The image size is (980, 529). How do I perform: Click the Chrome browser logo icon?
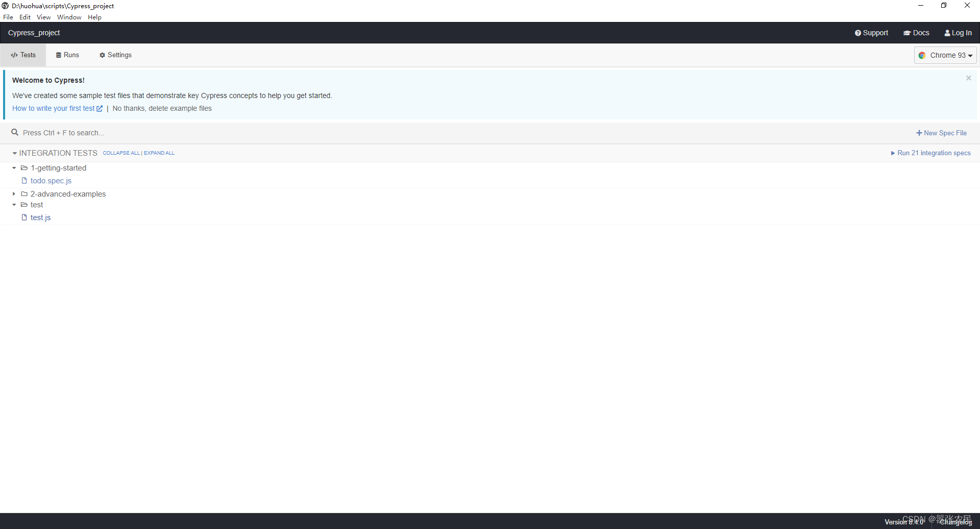[922, 55]
